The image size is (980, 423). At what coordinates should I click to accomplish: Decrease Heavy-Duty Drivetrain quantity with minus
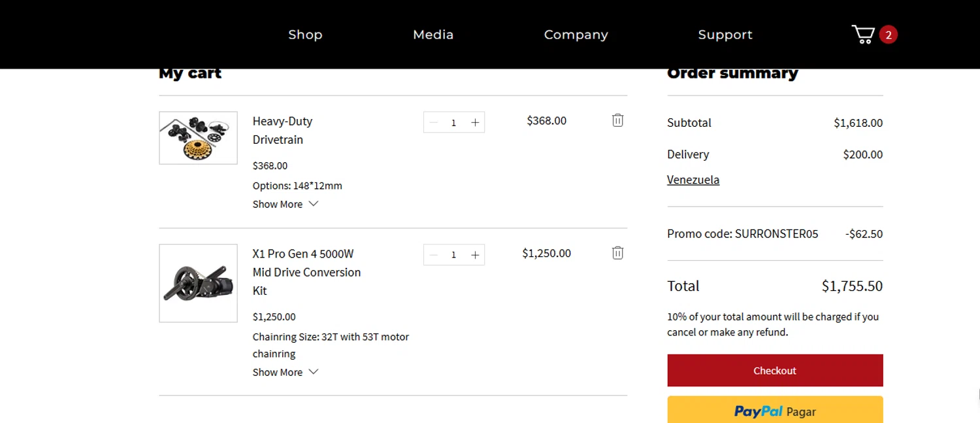click(433, 122)
